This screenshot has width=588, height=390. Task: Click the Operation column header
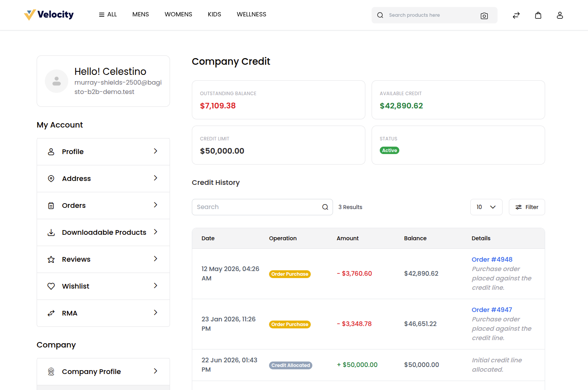click(283, 238)
